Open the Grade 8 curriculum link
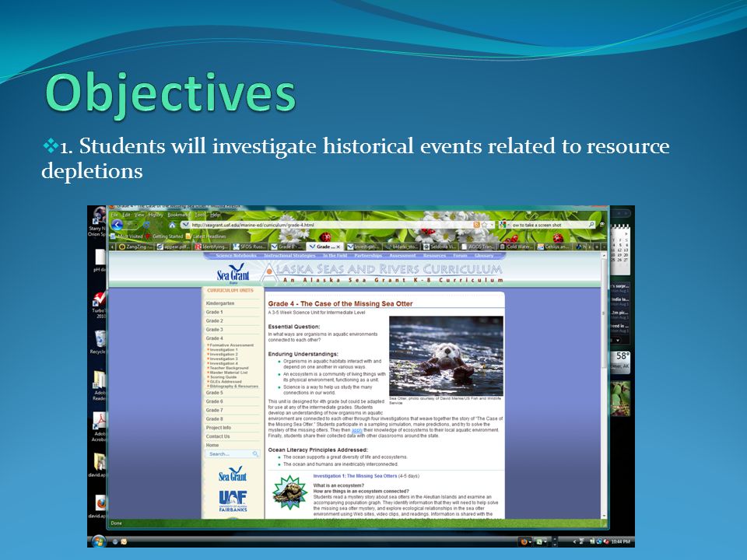 [215, 419]
